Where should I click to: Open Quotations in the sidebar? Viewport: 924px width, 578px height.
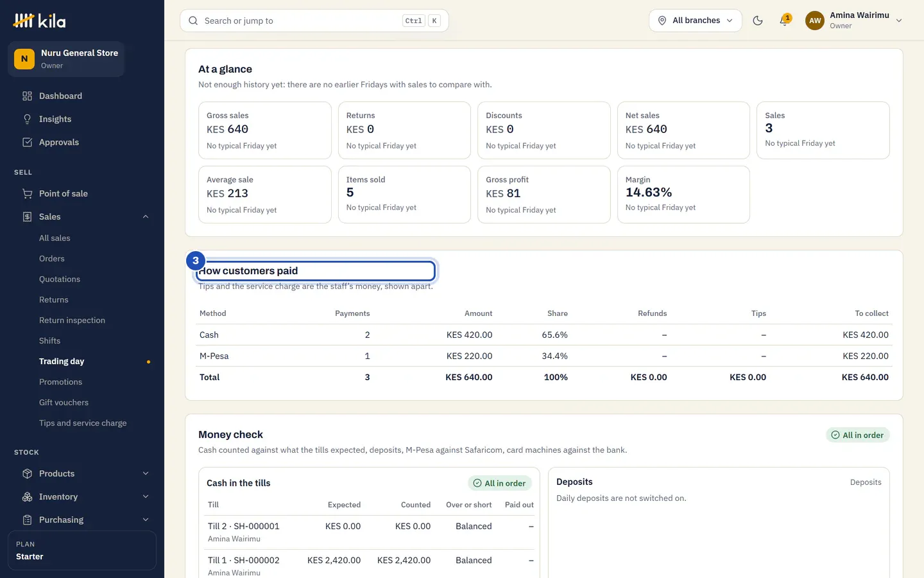click(x=60, y=279)
